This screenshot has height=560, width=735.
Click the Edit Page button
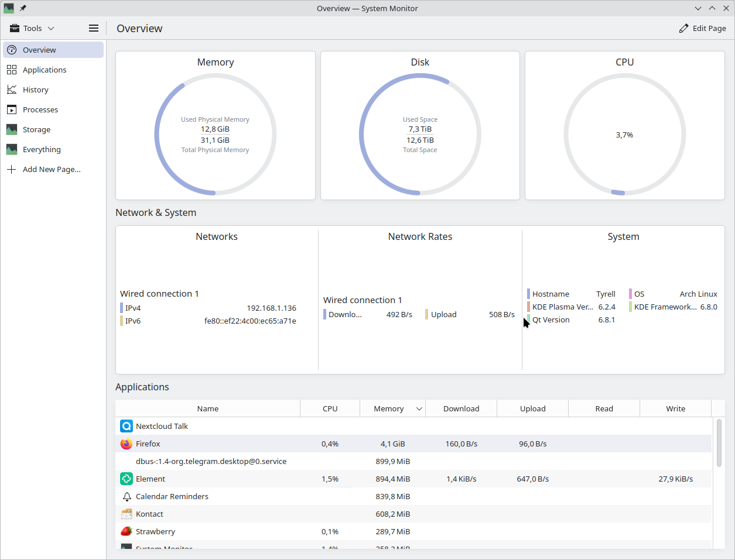pos(702,28)
